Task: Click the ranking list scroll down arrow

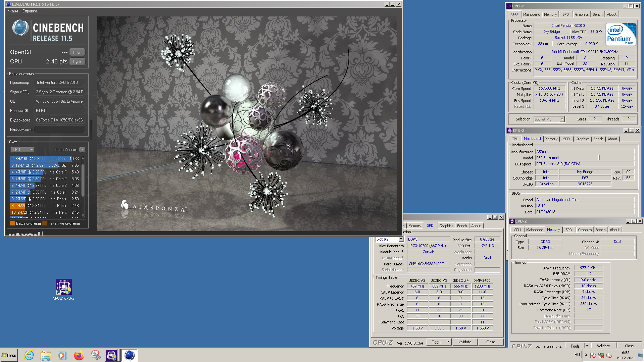Action: 83,216
